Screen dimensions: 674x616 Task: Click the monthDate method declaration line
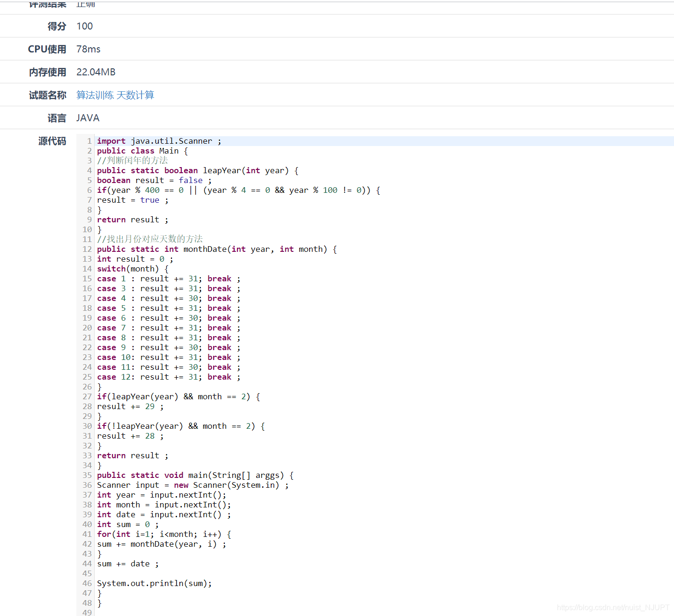coord(217,249)
